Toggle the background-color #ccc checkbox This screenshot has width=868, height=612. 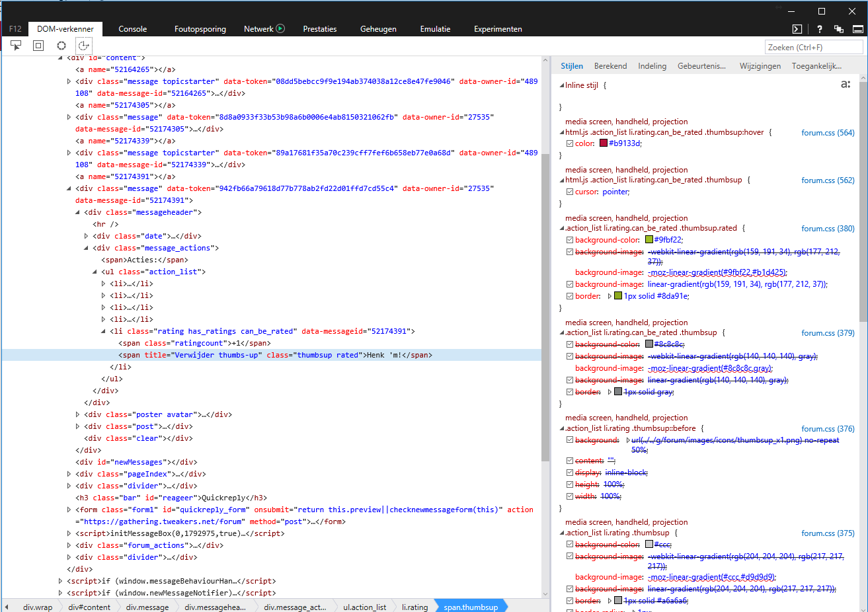click(570, 545)
